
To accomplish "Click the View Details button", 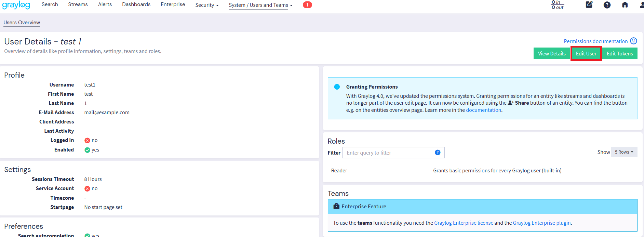I will coord(551,54).
